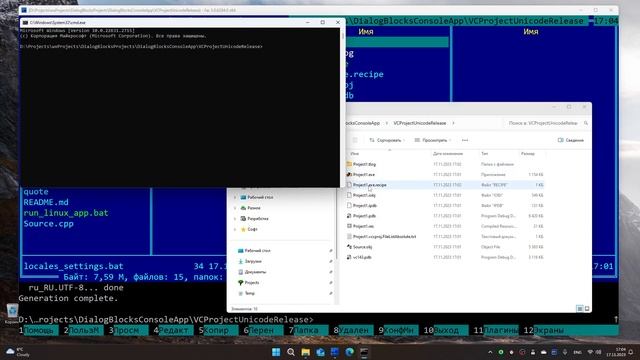
Task: Sort by the Имя column header
Action: (354, 153)
